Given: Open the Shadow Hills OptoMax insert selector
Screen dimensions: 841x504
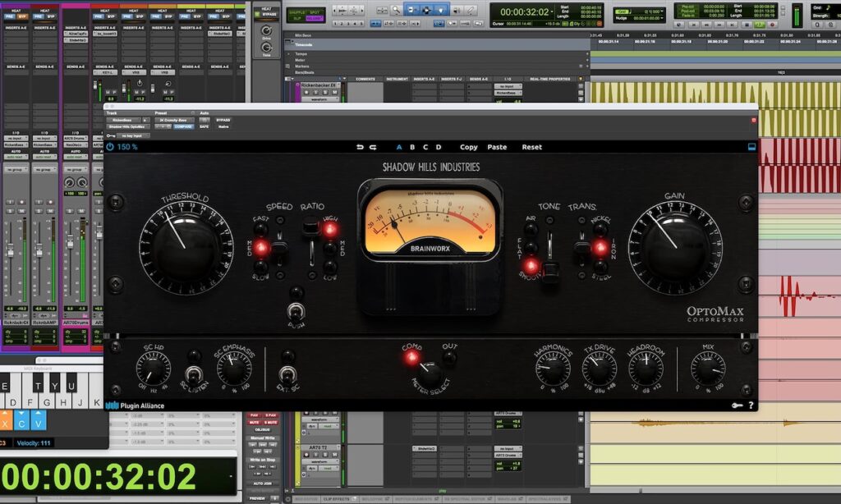Looking at the screenshot, I should (x=128, y=126).
